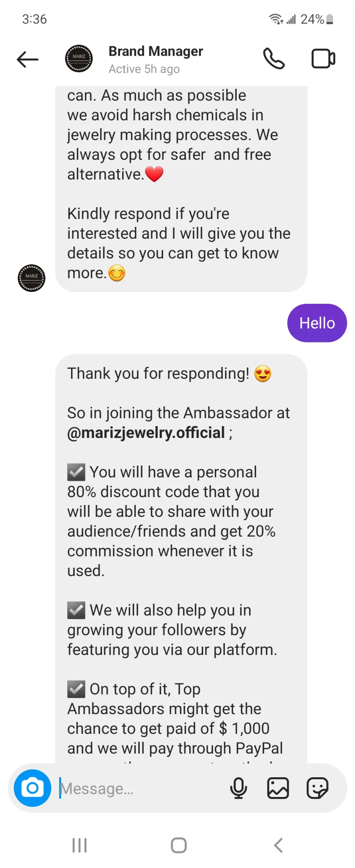Open Android recent apps navigation button

(79, 845)
